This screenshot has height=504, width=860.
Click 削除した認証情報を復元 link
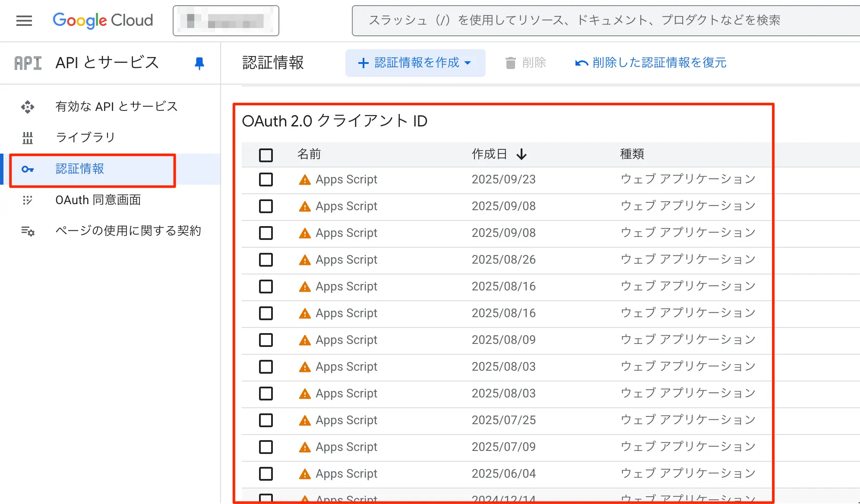651,63
